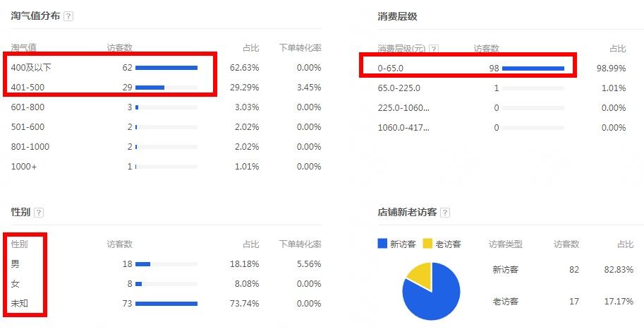Select the 400及以下 row label
Screen dimensions: 644x332
pos(31,68)
